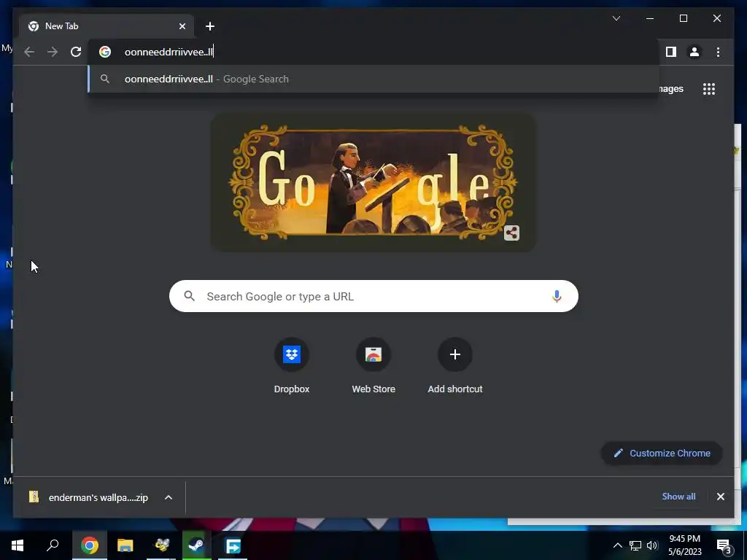
Task: Open Windows taskbar search
Action: 53,545
